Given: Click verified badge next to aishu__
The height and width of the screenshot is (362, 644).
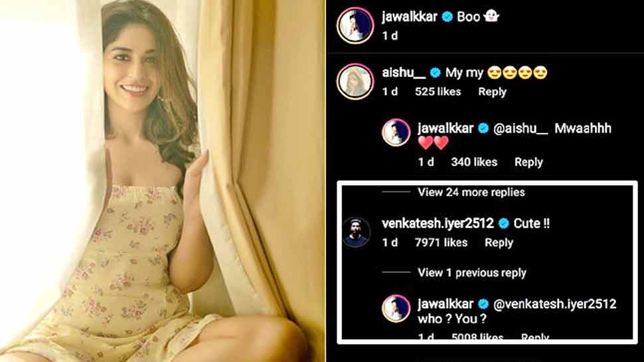Looking at the screenshot, I should tap(435, 72).
